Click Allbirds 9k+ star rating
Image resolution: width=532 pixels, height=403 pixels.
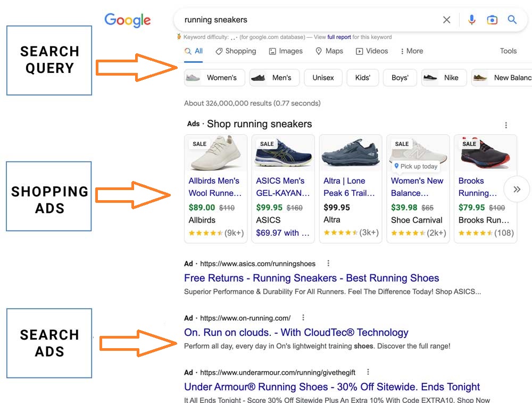pyautogui.click(x=216, y=233)
